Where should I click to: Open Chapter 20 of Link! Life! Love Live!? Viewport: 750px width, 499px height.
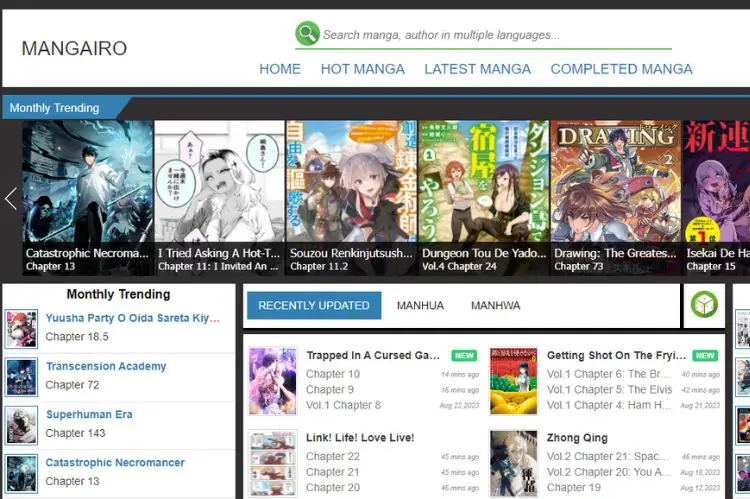coord(333,488)
